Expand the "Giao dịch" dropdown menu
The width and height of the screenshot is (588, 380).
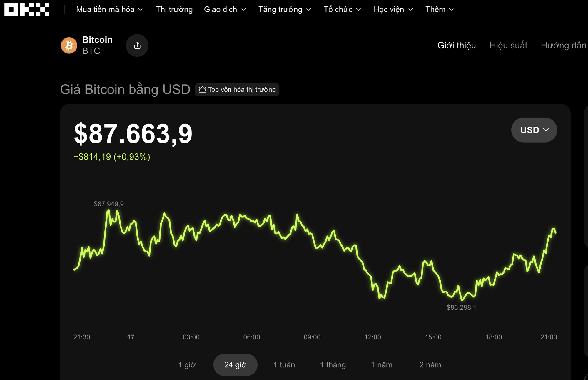pyautogui.click(x=224, y=9)
